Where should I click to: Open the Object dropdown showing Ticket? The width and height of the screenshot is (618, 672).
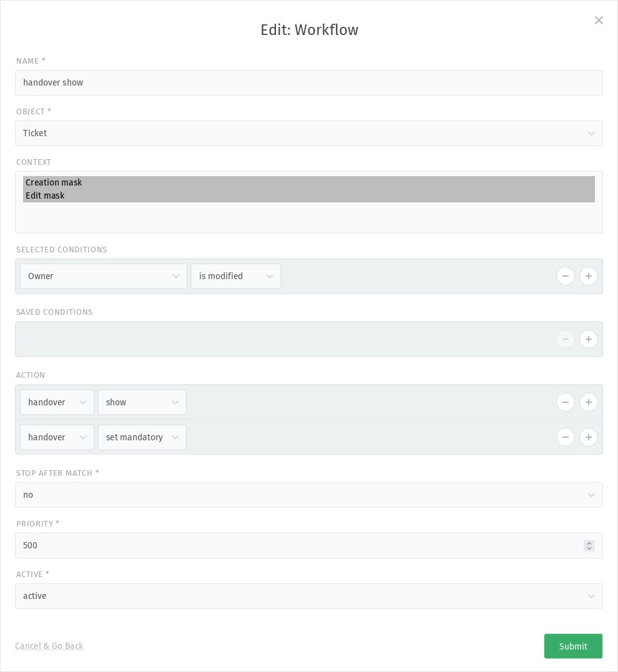tap(309, 133)
